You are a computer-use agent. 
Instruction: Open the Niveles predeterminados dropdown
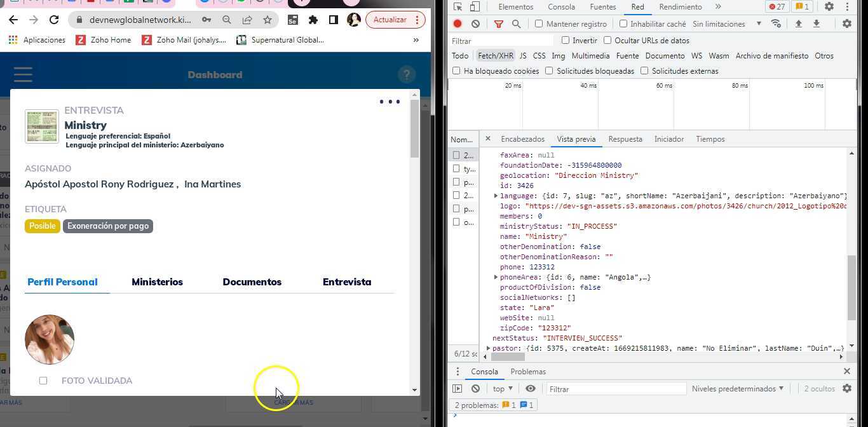click(737, 389)
